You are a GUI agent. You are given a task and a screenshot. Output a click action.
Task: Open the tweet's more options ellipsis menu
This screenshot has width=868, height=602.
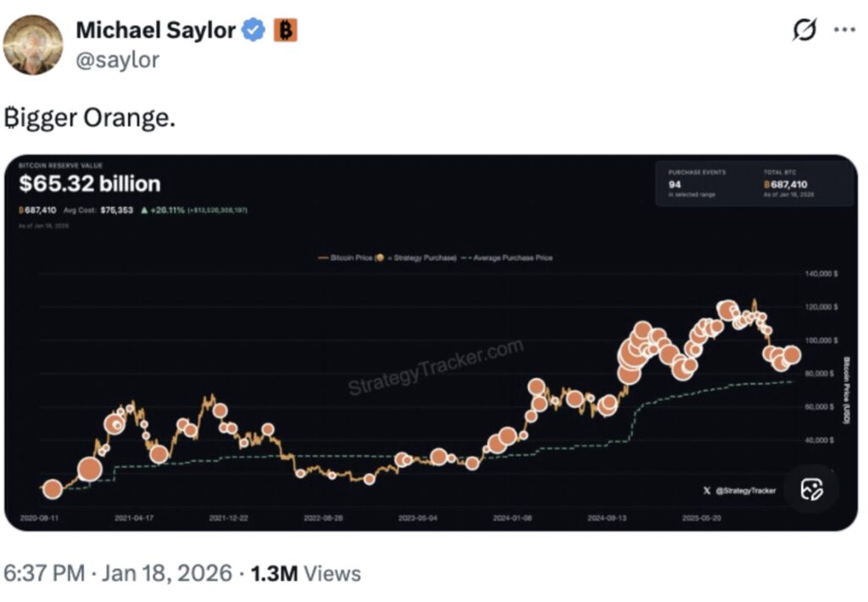(x=844, y=28)
